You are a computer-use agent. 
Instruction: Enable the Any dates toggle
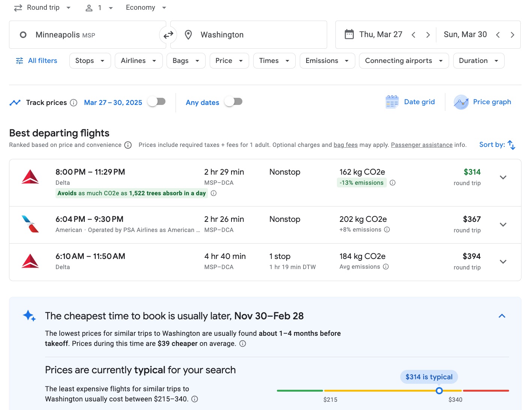[x=233, y=101]
